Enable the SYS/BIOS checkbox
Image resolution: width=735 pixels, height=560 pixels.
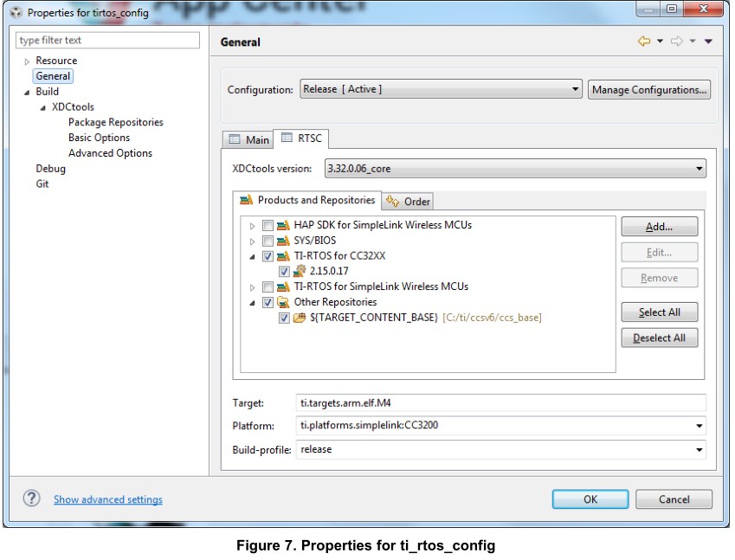(x=268, y=241)
